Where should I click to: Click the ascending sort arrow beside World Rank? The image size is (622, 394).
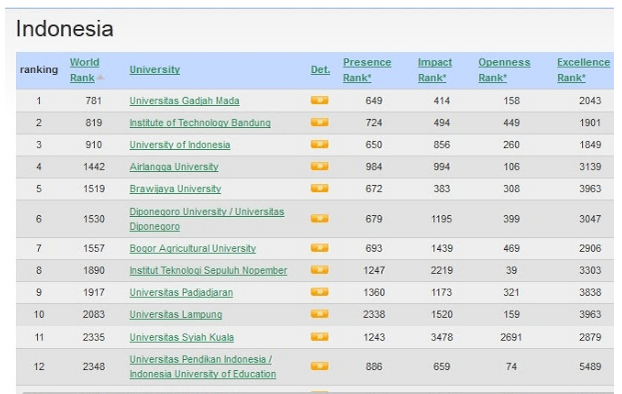coord(101,77)
